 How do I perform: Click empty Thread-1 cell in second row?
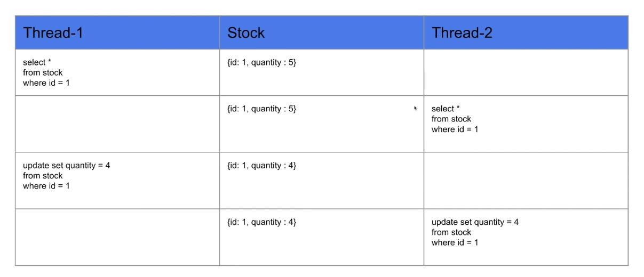(x=117, y=124)
